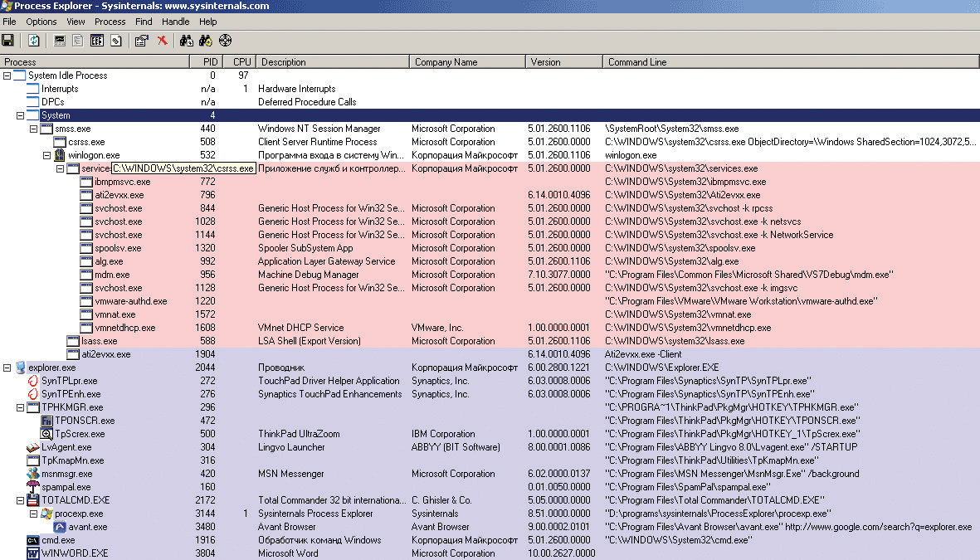Image resolution: width=980 pixels, height=560 pixels.
Task: Click the LvAgent.exe Lingvo icon
Action: (33, 447)
